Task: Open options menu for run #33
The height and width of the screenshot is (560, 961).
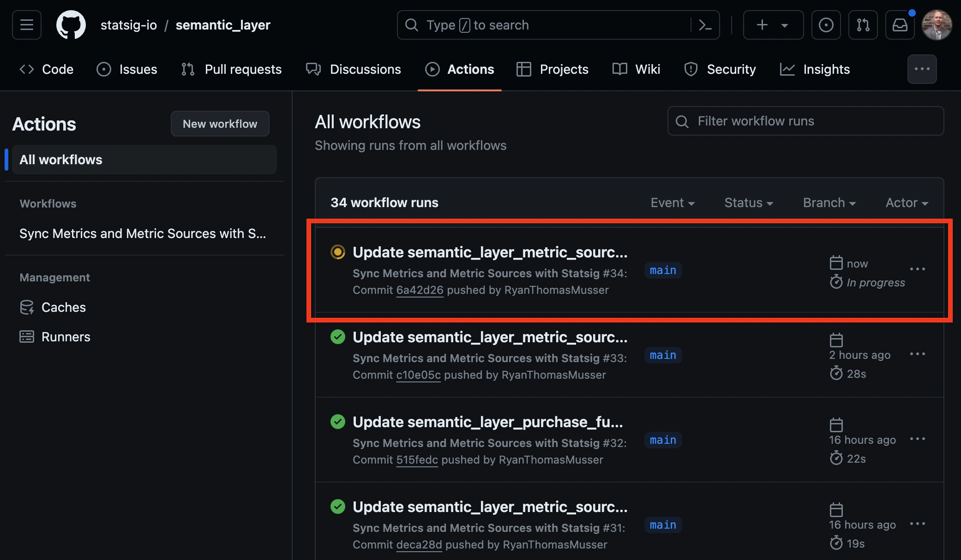Action: pos(917,354)
